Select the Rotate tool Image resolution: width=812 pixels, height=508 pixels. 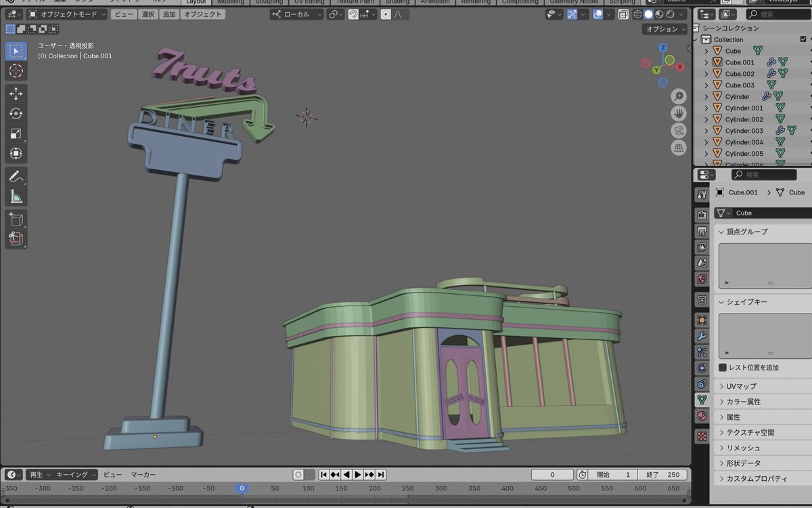16,114
